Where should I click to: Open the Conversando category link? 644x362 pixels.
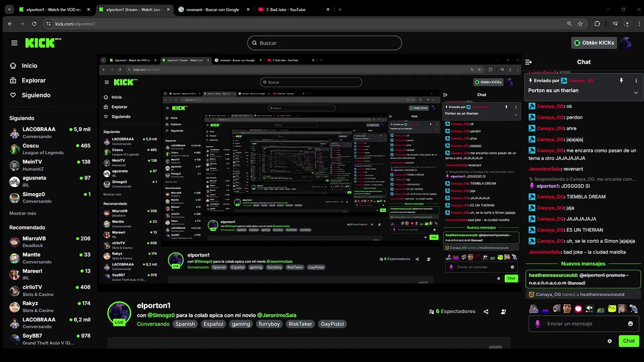(x=153, y=324)
